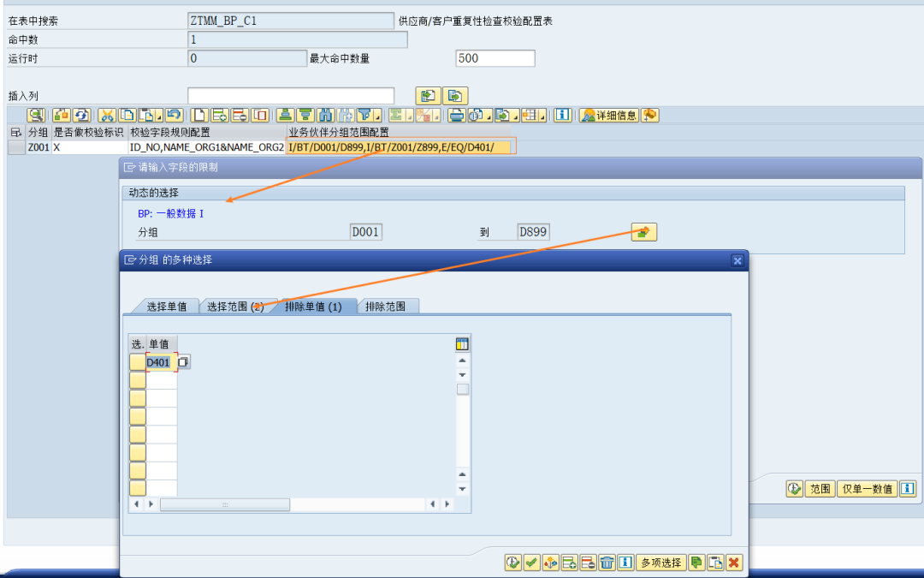The width and height of the screenshot is (924, 578).
Task: Open selection options icon in 多种选择 dialog
Action: coord(550,563)
